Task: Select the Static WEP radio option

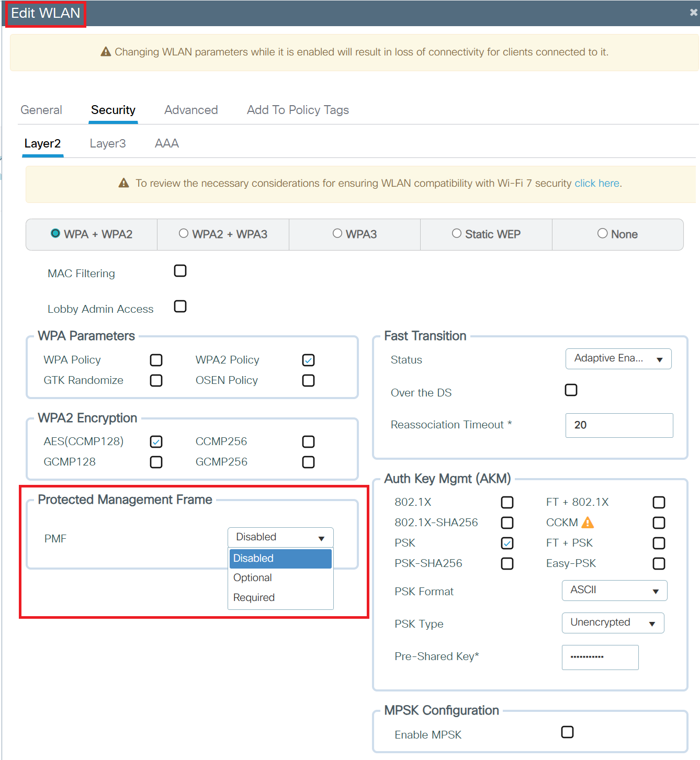Action: pyautogui.click(x=457, y=234)
